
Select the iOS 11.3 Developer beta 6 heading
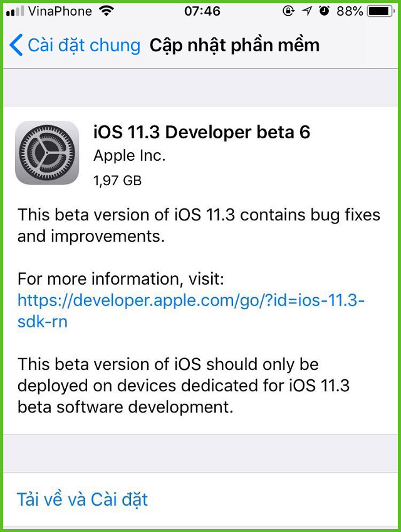(202, 132)
